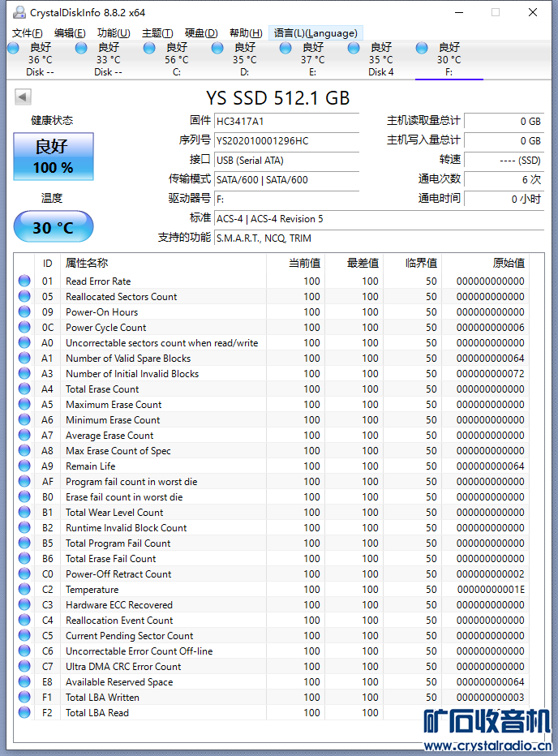Click the firmware field HC3417A1
The width and height of the screenshot is (558, 756).
(286, 122)
